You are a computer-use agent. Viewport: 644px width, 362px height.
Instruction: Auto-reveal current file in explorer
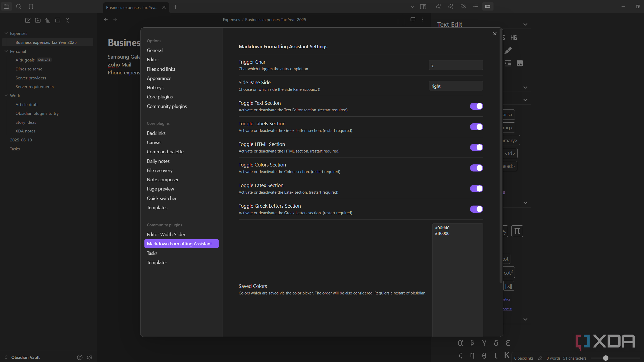[58, 20]
